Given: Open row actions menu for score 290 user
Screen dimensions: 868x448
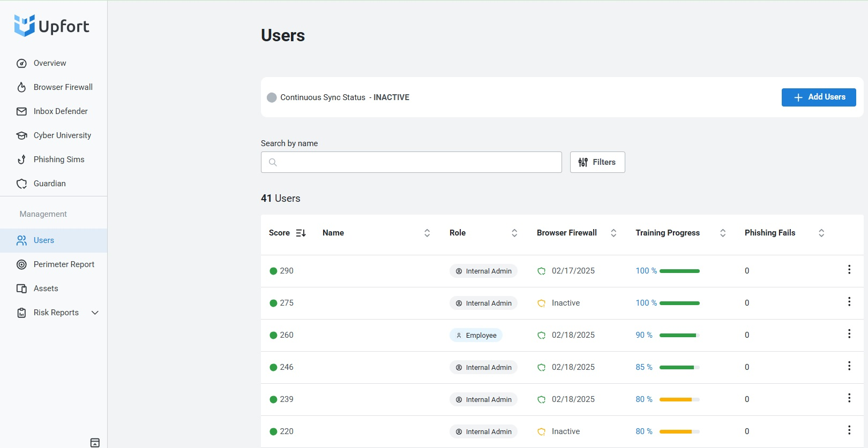Looking at the screenshot, I should click(x=849, y=270).
